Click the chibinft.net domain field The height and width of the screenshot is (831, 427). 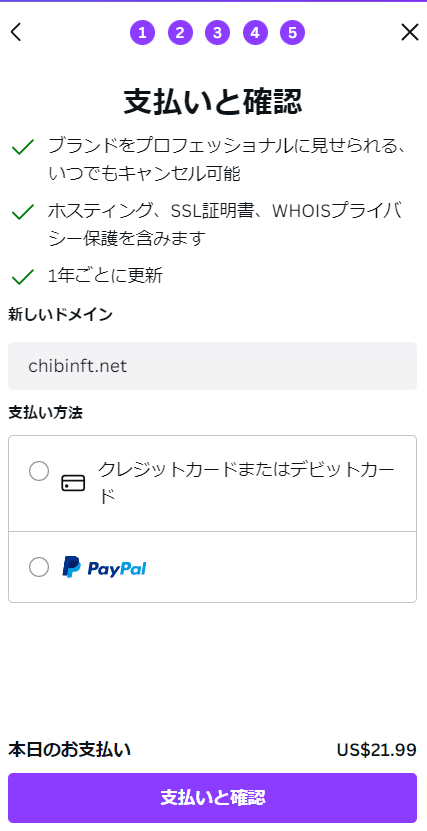(212, 366)
